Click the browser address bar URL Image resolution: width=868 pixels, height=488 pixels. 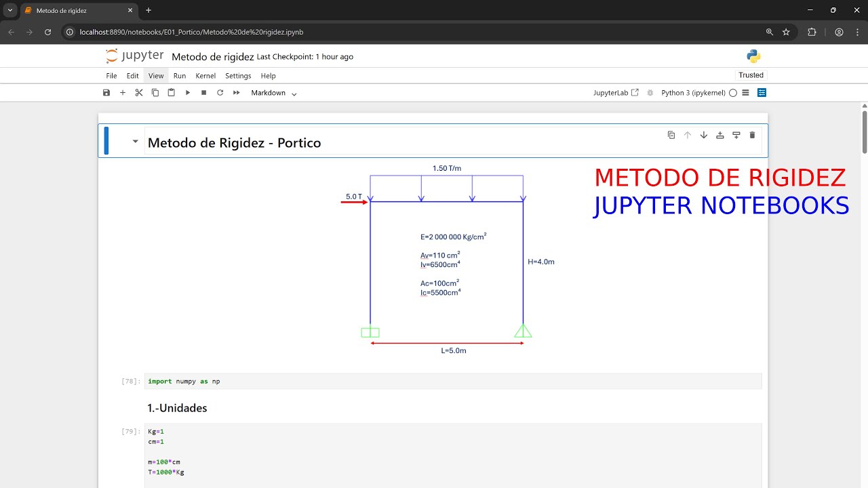[191, 32]
